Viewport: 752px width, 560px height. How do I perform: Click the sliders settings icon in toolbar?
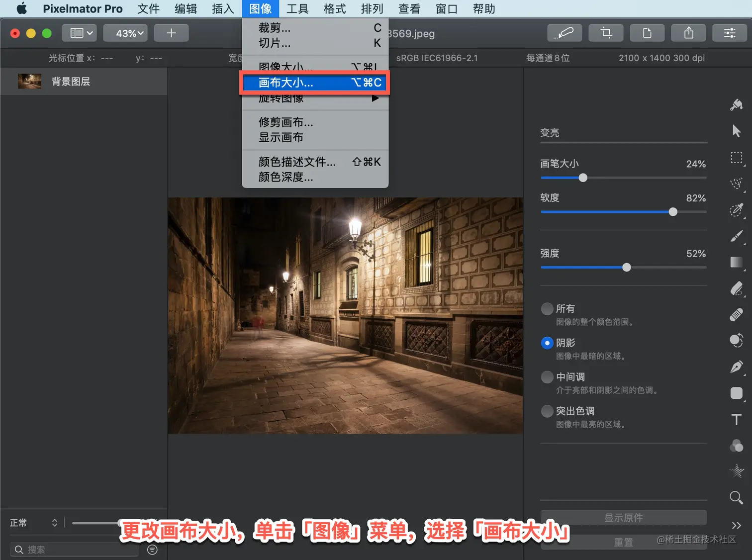click(730, 33)
